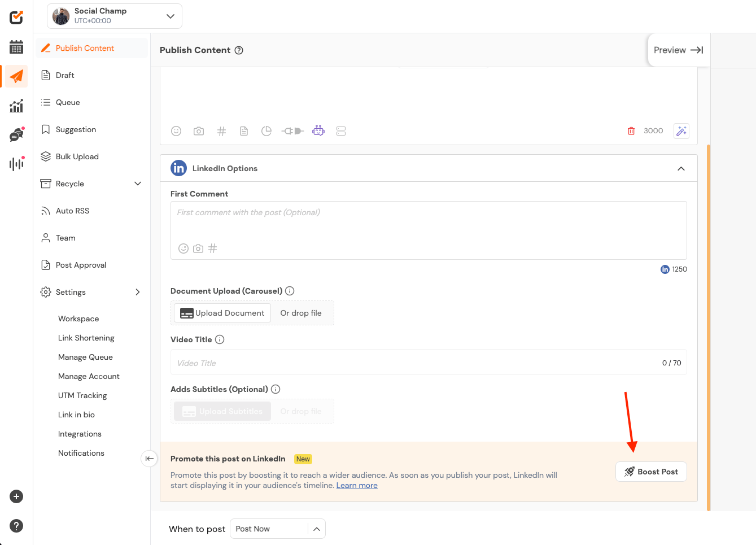Click the LinkedIn logo in options header
This screenshot has width=756, height=545.
point(179,168)
